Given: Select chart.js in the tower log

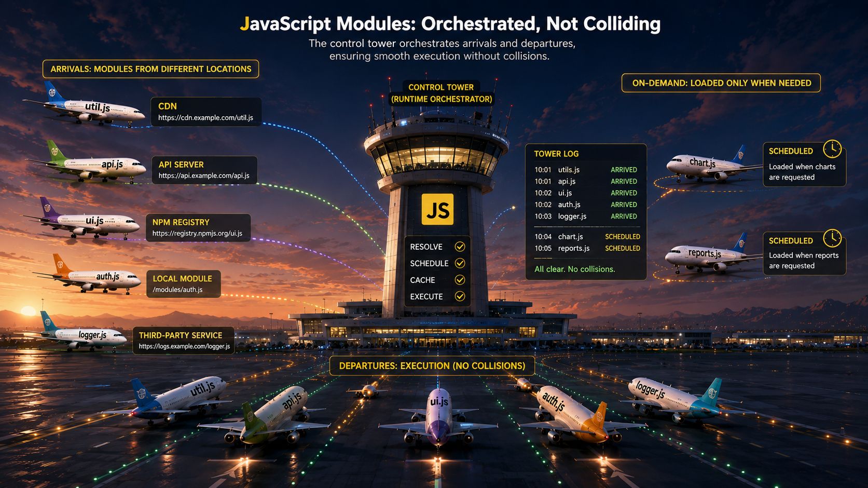Looking at the screenshot, I should tap(570, 237).
